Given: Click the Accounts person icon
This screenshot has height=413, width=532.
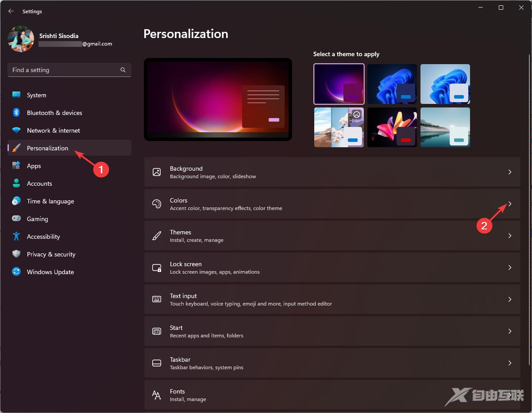Looking at the screenshot, I should click(16, 184).
